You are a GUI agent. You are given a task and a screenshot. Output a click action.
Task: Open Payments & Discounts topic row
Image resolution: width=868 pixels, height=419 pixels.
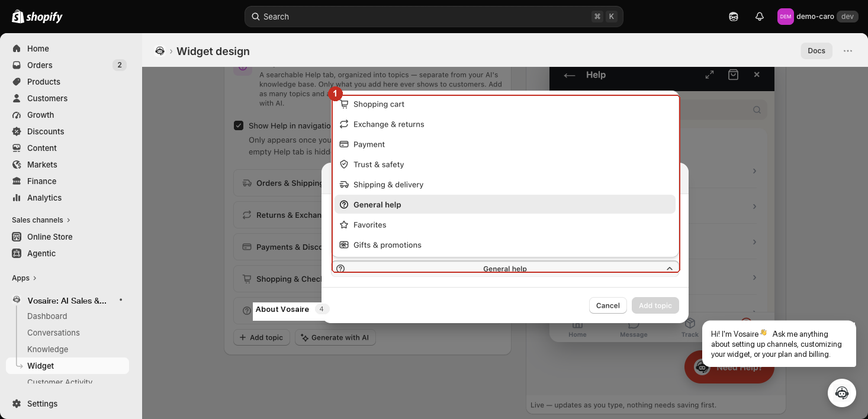(x=278, y=247)
